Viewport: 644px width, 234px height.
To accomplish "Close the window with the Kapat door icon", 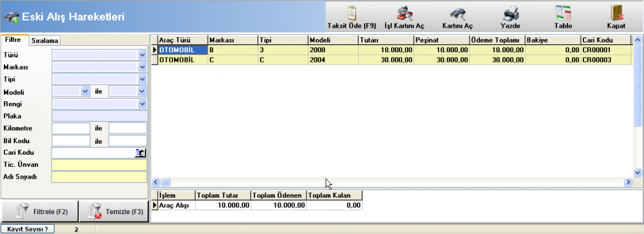I will (x=616, y=13).
